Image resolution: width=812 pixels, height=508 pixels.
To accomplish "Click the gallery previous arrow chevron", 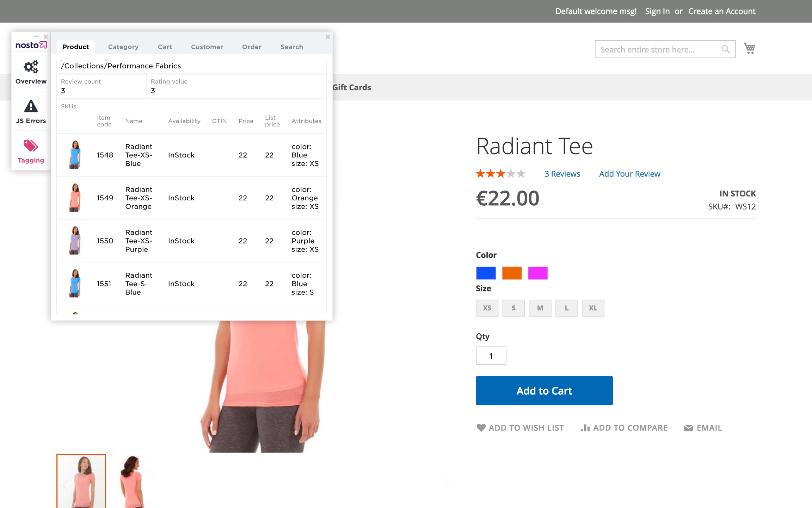I will 65,485.
